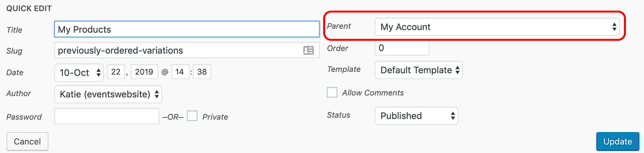The width and height of the screenshot is (644, 153).
Task: Click the Cancel button
Action: 27,142
